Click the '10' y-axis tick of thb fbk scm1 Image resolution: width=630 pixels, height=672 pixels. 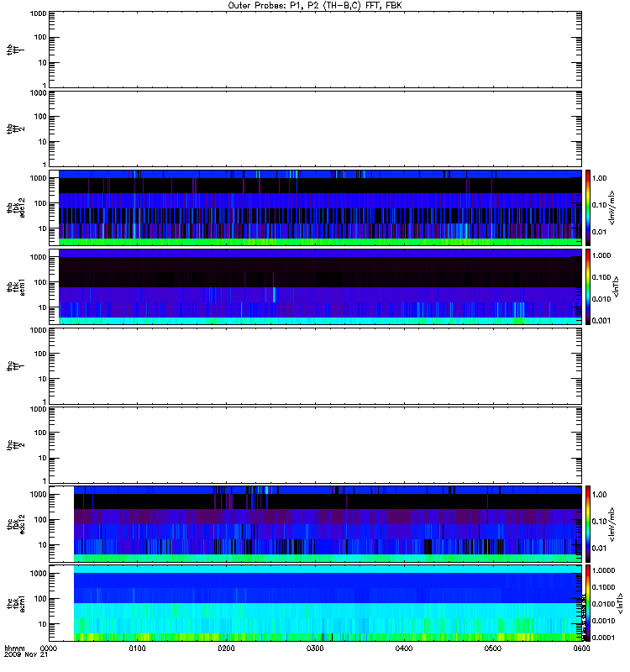tap(43, 307)
